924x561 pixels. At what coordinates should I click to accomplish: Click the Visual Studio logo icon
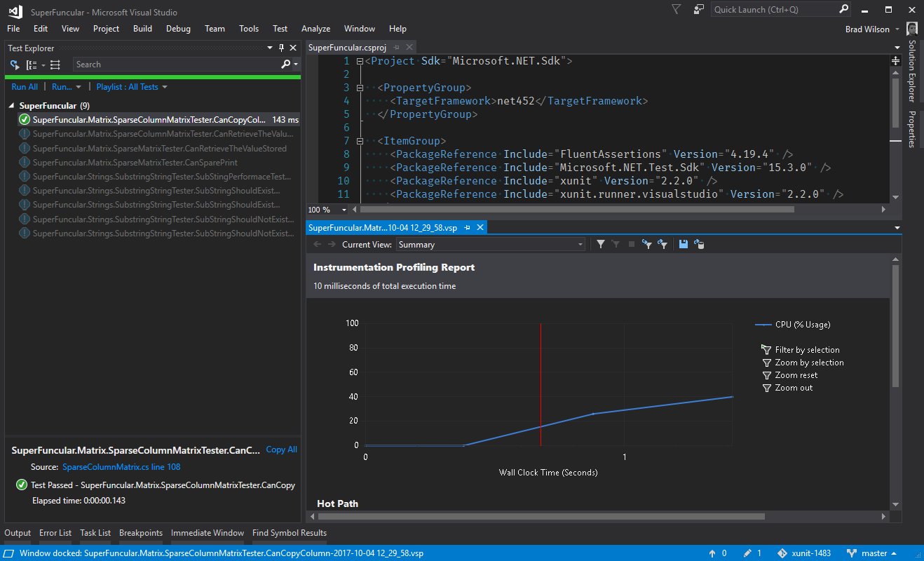coord(14,11)
